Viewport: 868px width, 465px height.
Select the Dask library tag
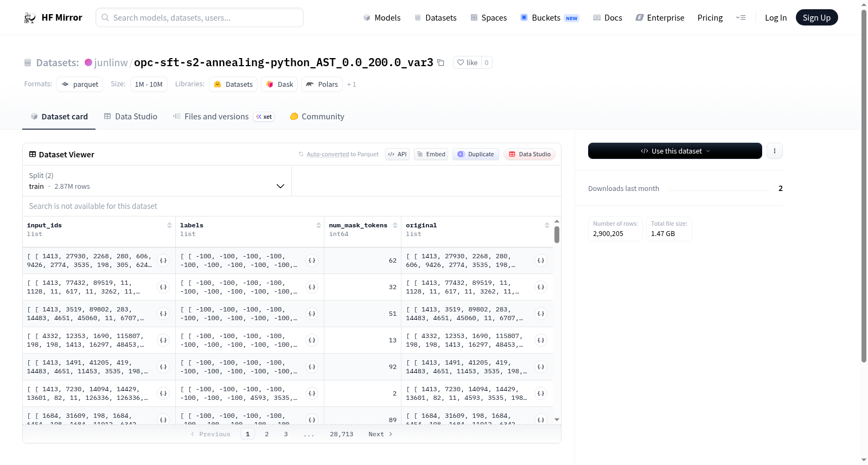(279, 84)
